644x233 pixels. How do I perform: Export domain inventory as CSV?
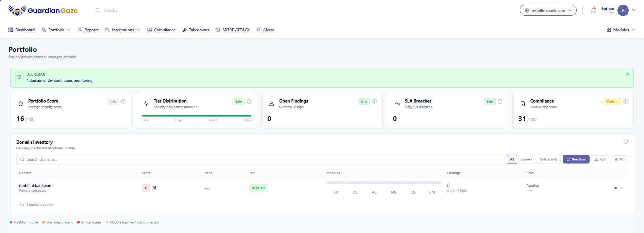[600, 159]
